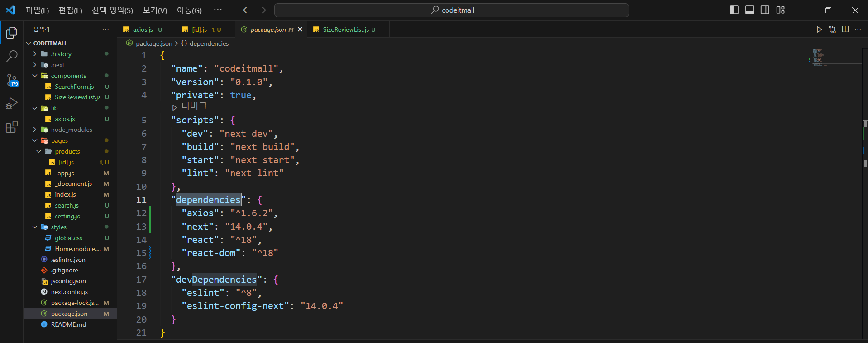Open search.js file

pyautogui.click(x=70, y=205)
